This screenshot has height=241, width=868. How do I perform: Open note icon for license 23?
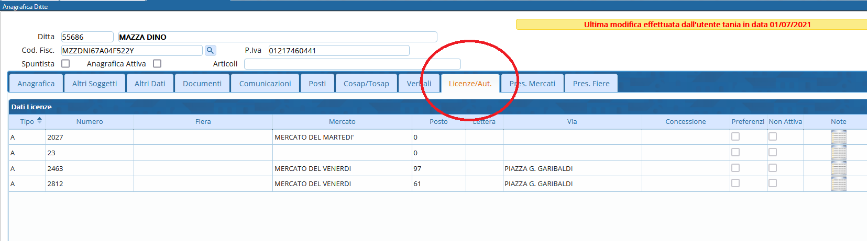tap(838, 153)
